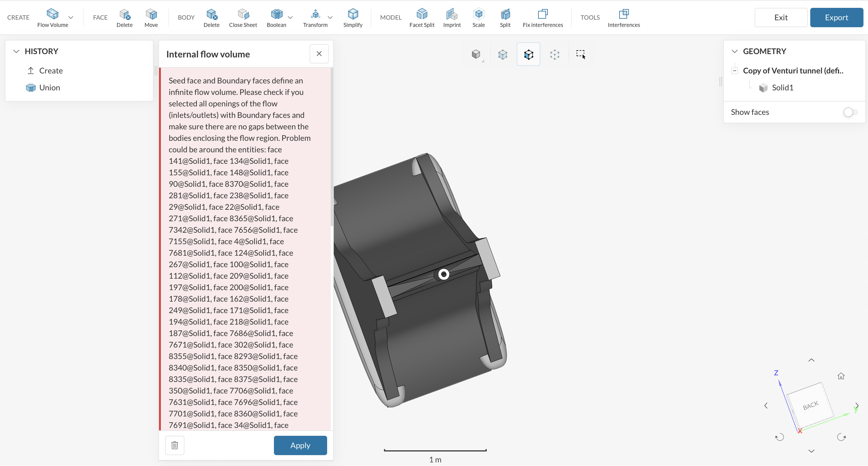Select the Union history entry
The height and width of the screenshot is (466, 868).
coord(50,88)
